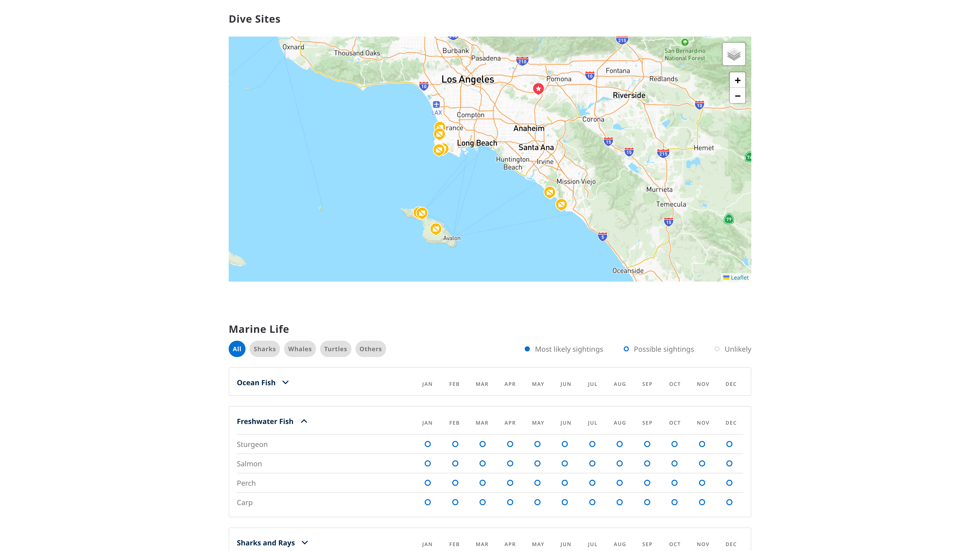Click the dive marker west of Long Beach
Image resolution: width=980 pixels, height=551 pixels.
click(x=439, y=149)
